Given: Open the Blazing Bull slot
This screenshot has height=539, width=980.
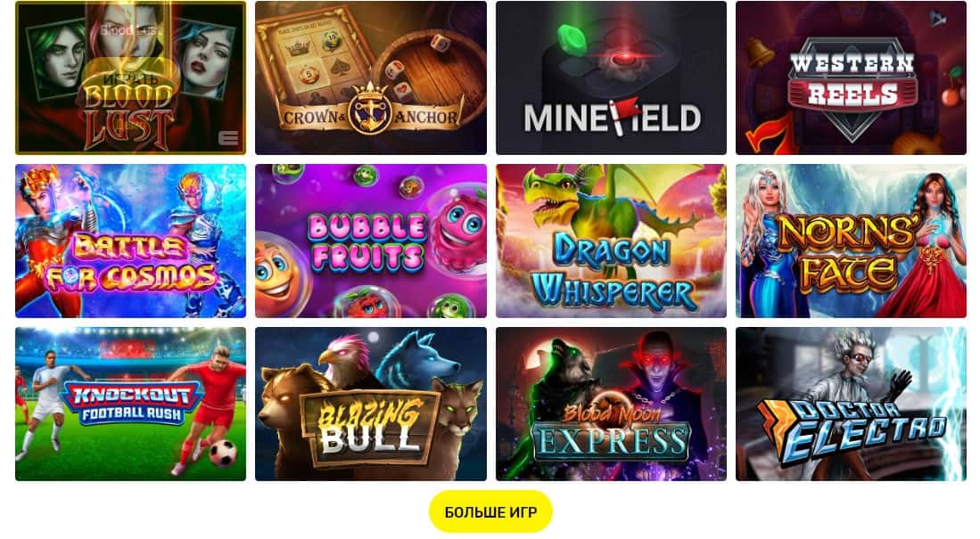Looking at the screenshot, I should (371, 404).
